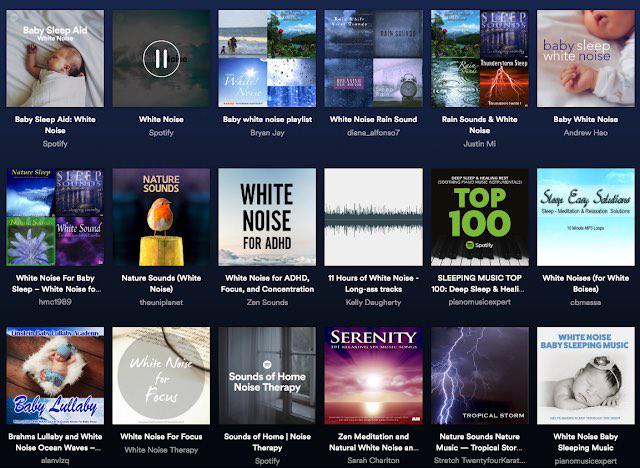Click Spotify under Baby Sleep Aid: White Noise

click(55, 144)
